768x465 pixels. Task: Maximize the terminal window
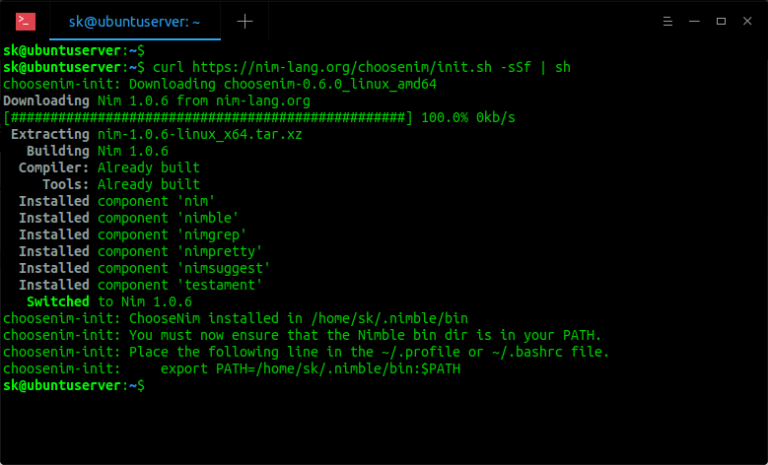point(720,21)
